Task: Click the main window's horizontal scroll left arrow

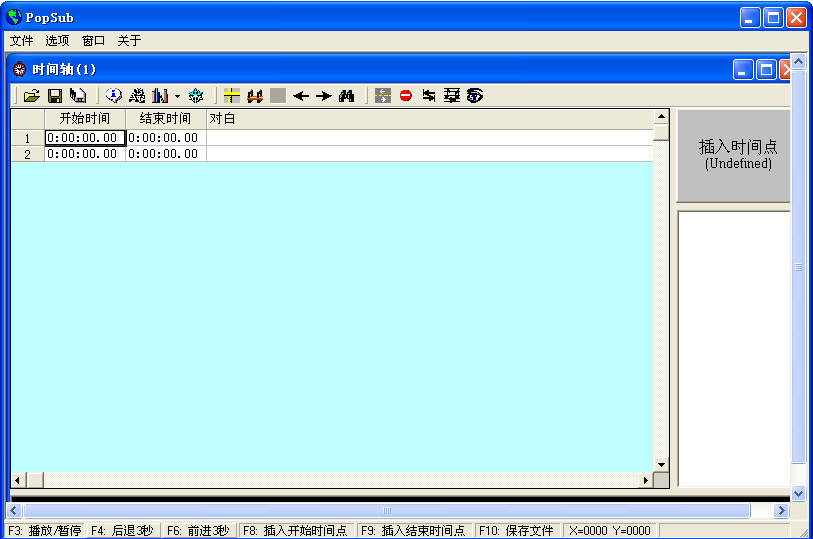Action: click(13, 510)
